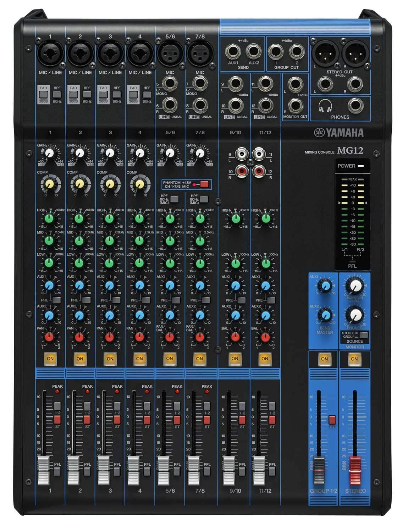
Task: Toggle the monitor SOURCE stereo/group switch
Action: click(x=363, y=335)
